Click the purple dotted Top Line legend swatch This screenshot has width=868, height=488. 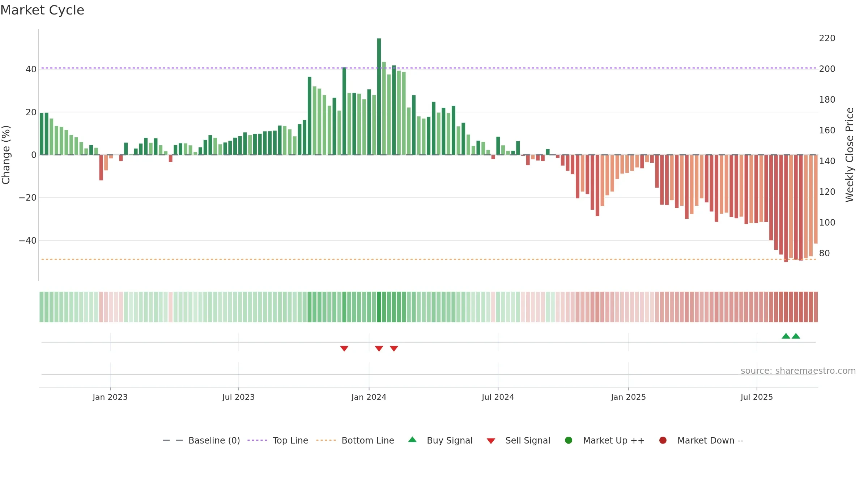pos(257,440)
